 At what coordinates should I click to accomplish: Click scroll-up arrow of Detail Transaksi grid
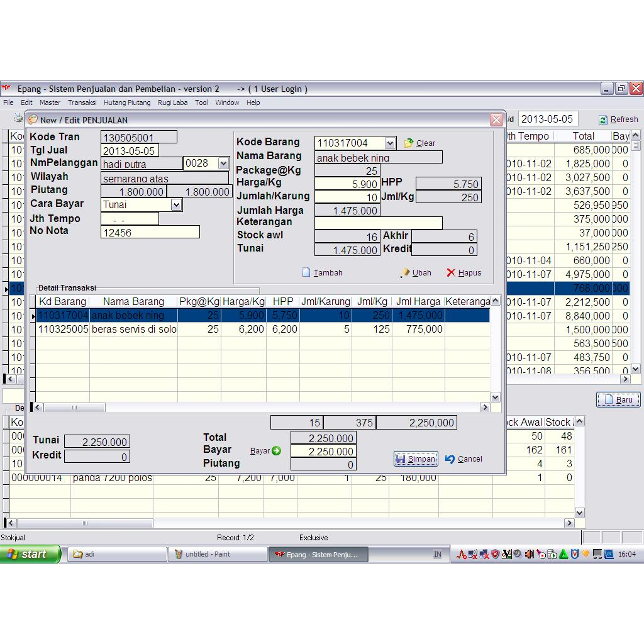(x=496, y=301)
